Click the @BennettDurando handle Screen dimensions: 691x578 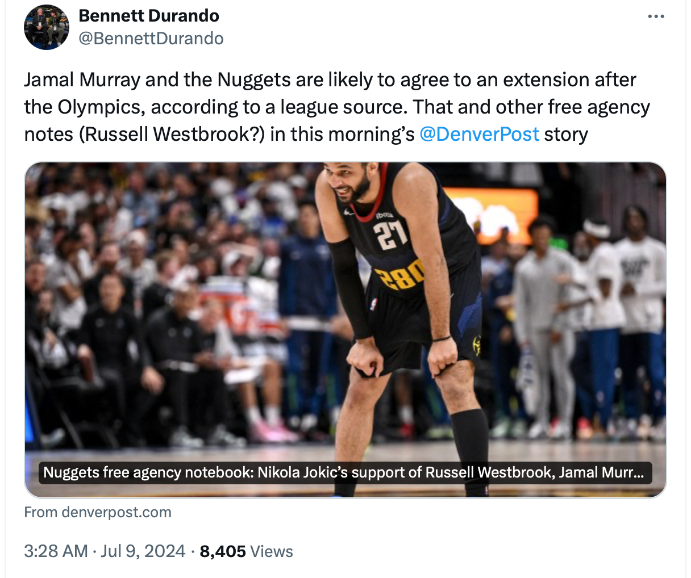pos(151,38)
